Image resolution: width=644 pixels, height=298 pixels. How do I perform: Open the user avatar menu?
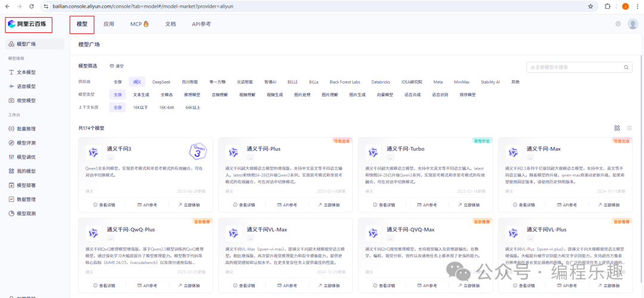[633, 24]
